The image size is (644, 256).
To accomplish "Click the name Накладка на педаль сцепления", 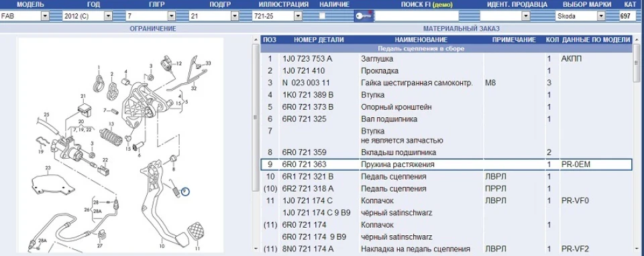I will point(415,249).
